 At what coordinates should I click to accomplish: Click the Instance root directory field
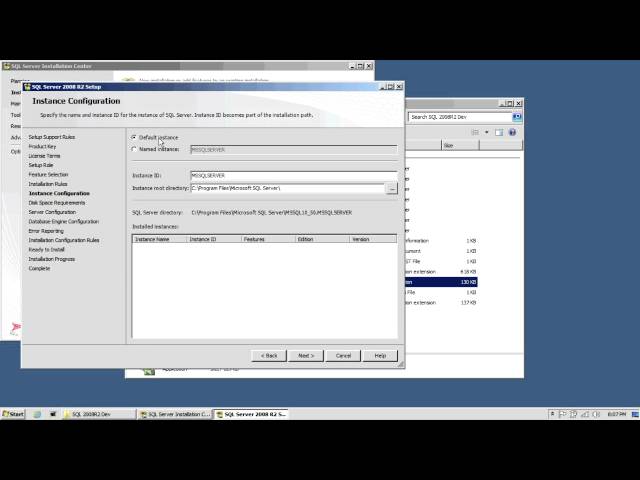[x=288, y=188]
